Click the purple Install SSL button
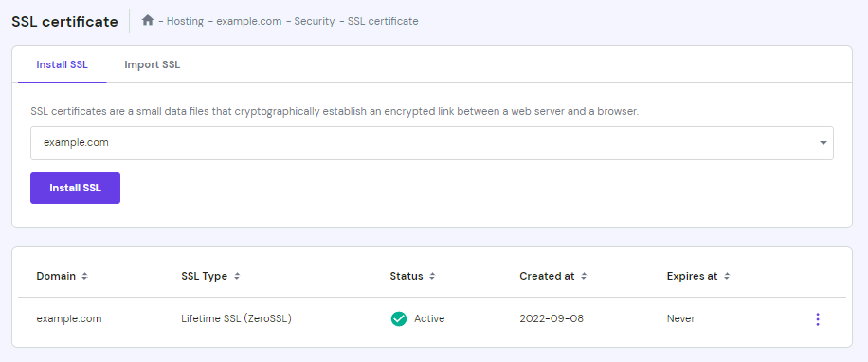The image size is (868, 362). (75, 189)
